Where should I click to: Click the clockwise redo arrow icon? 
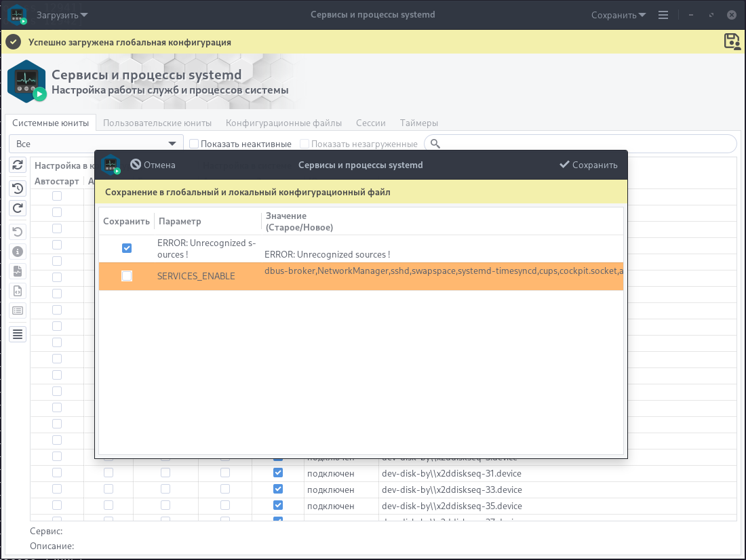tap(18, 208)
